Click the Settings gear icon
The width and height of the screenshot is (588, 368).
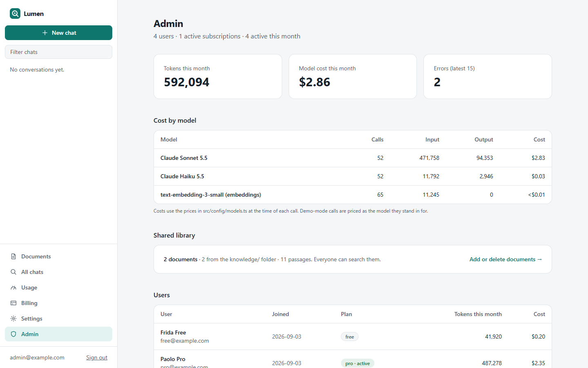click(13, 319)
